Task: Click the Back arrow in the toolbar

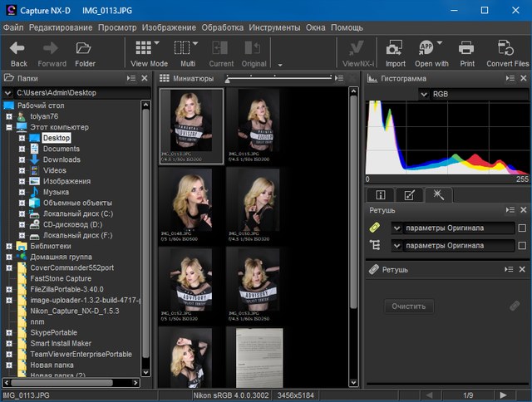Action: (x=18, y=49)
